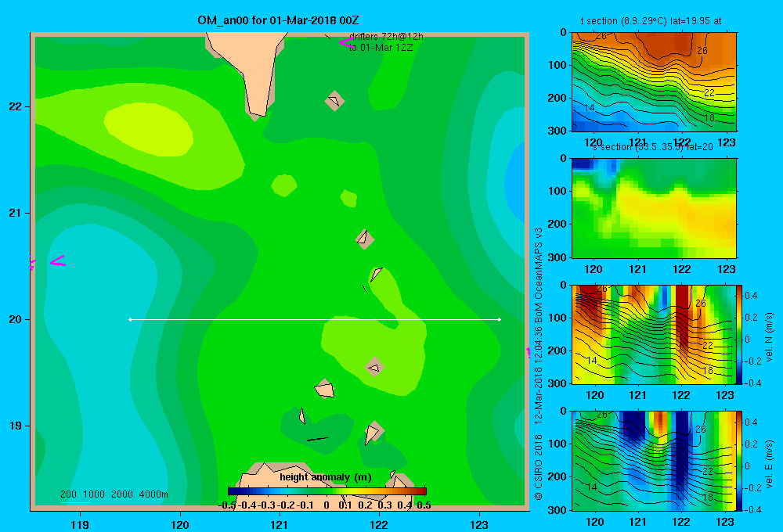This screenshot has height=532, width=783.
Task: Click longitude tick label '121' under the main map
Action: click(280, 524)
